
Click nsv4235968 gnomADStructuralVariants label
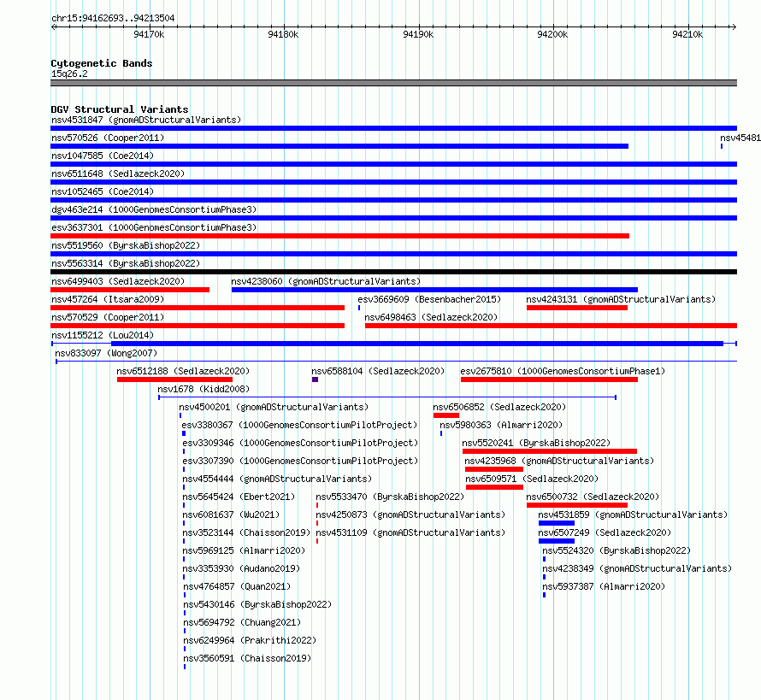click(559, 461)
